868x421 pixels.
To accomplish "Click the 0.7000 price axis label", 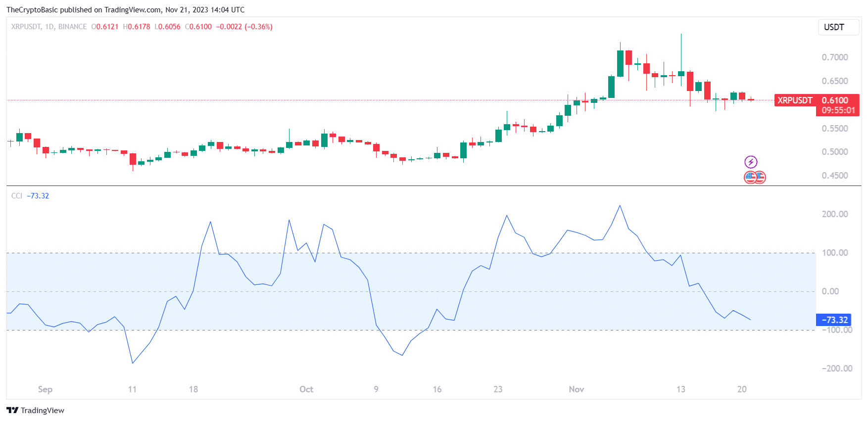I will (835, 57).
